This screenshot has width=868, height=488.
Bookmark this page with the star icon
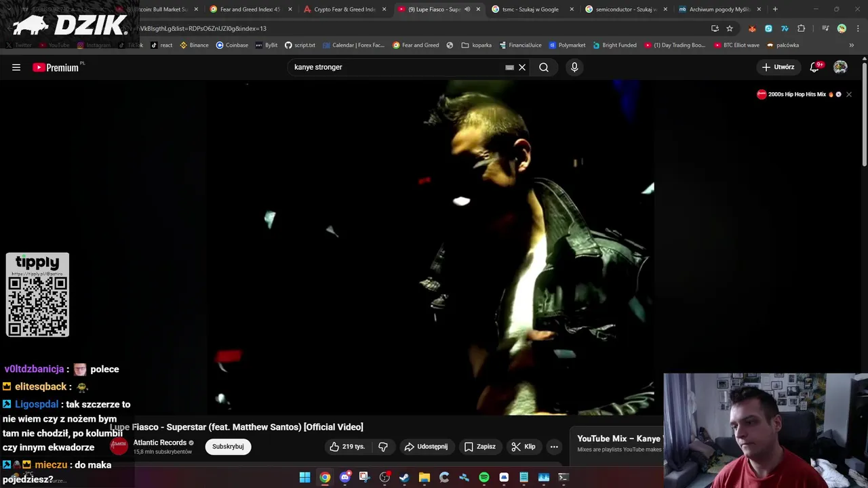730,28
